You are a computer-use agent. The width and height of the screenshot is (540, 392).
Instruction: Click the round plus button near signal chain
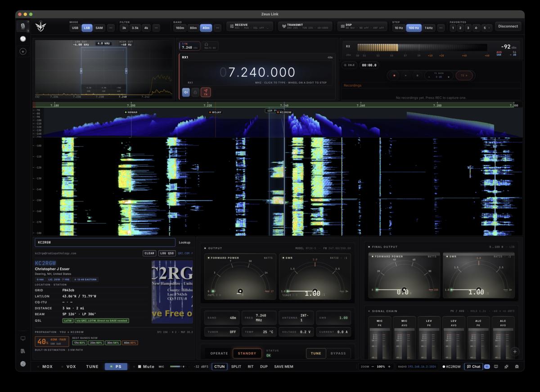click(x=515, y=352)
